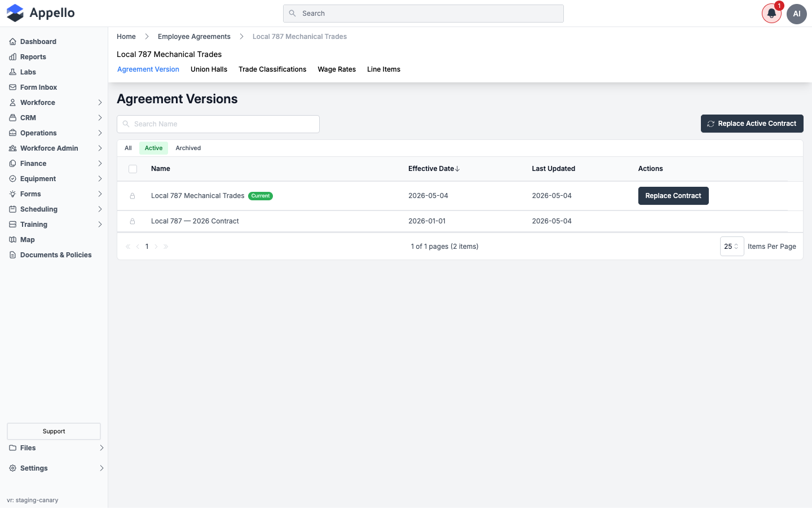Image resolution: width=812 pixels, height=518 pixels.
Task: Click the Search Name input field
Action: pos(218,124)
